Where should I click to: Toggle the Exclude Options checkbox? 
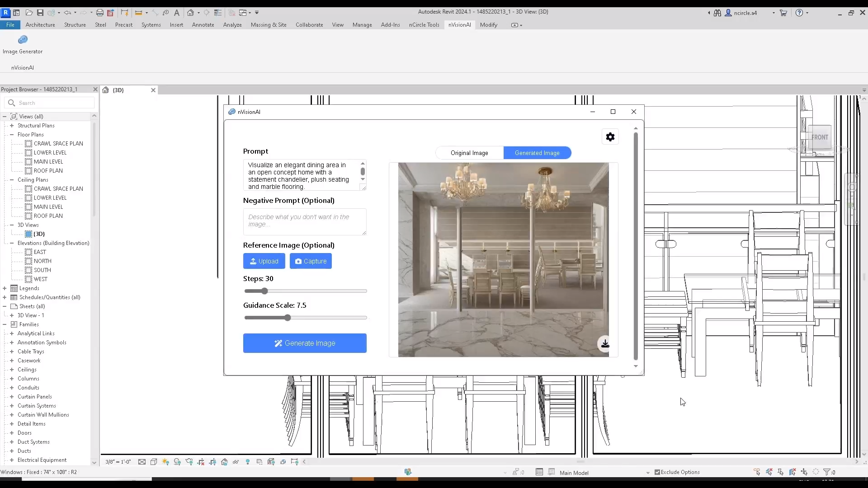pos(657,472)
